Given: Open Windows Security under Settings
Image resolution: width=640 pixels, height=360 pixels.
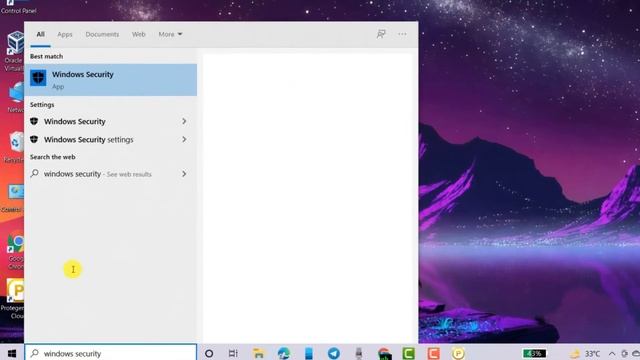Looking at the screenshot, I should (75, 121).
